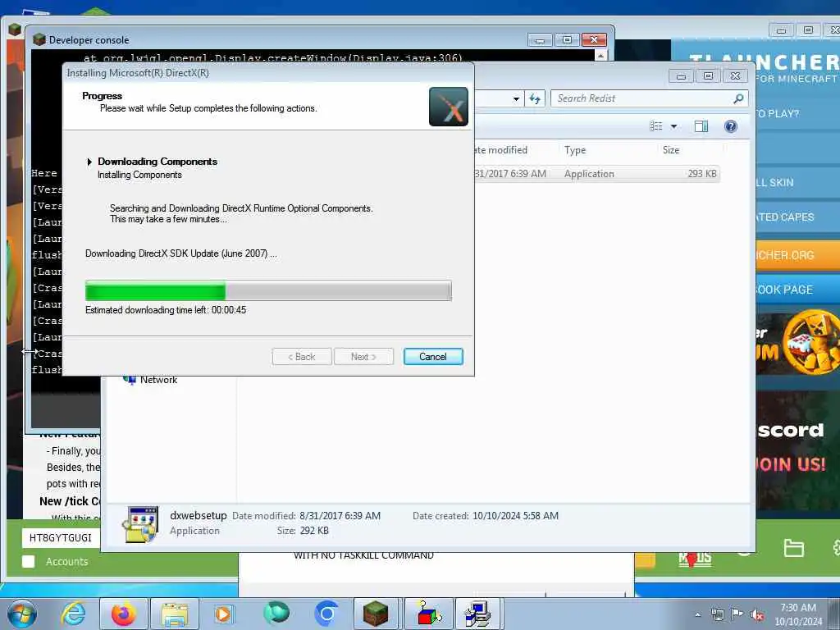The width and height of the screenshot is (840, 630).
Task: Open the folder icon in TLauncher bottom bar
Action: coord(793,548)
